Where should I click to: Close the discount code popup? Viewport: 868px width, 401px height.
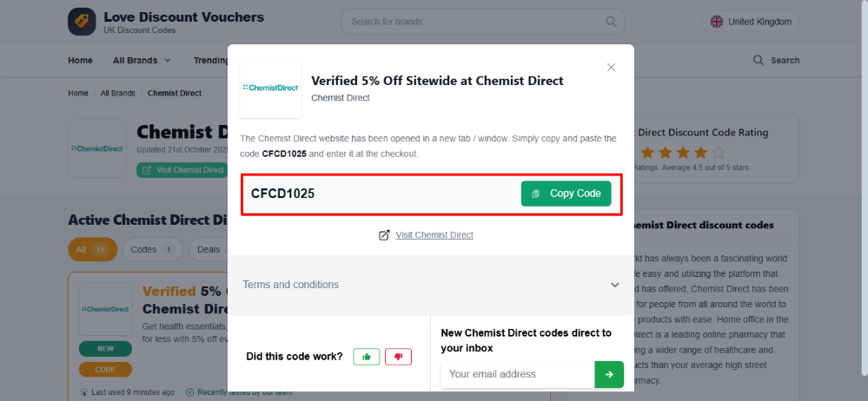pos(611,67)
